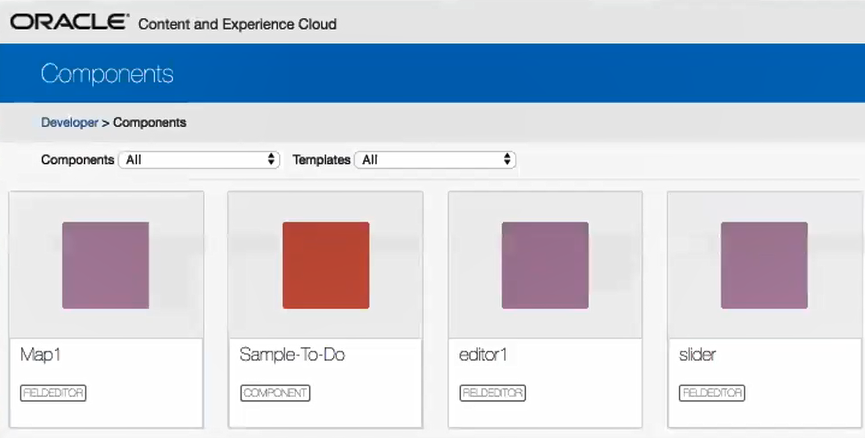Click the Templates filter label
Viewport: 865px width, 438px height.
321,160
